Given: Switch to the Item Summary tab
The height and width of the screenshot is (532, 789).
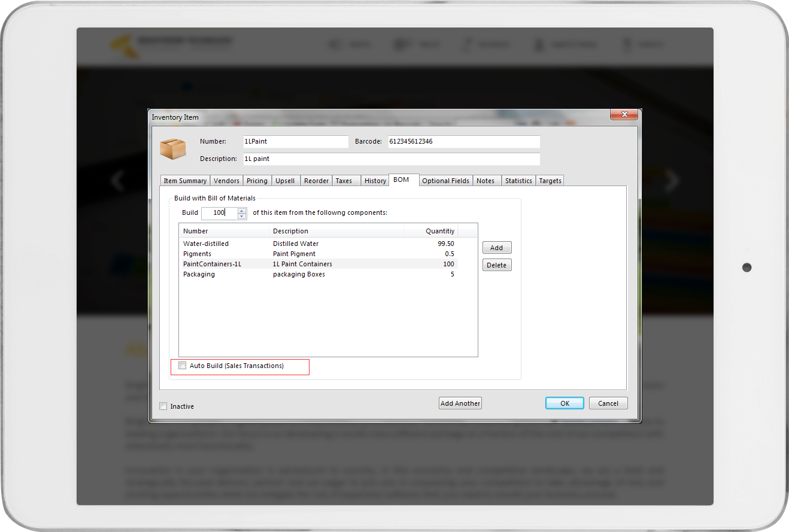Looking at the screenshot, I should pos(185,181).
